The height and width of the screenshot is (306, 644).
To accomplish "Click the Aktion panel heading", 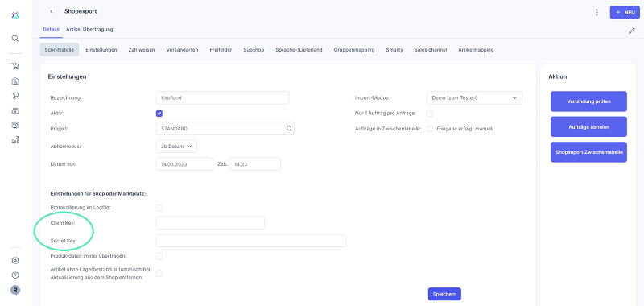I will click(x=558, y=76).
